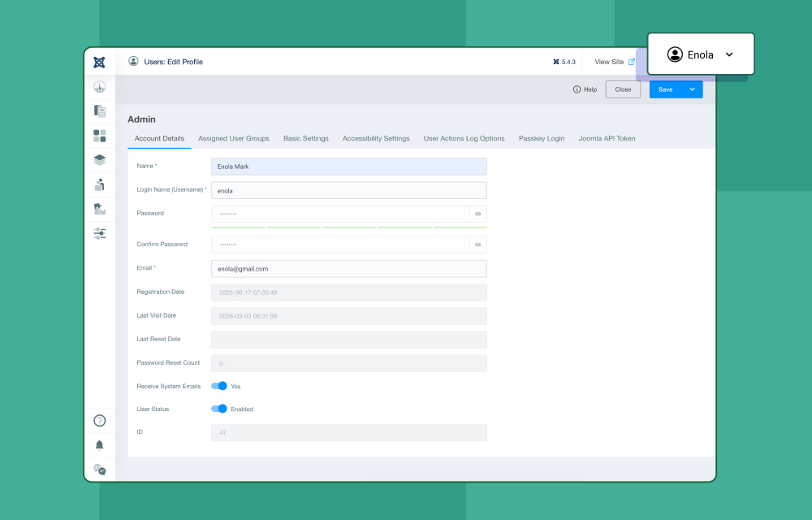Show the Password field with the eye icon
The height and width of the screenshot is (520, 812).
(478, 214)
